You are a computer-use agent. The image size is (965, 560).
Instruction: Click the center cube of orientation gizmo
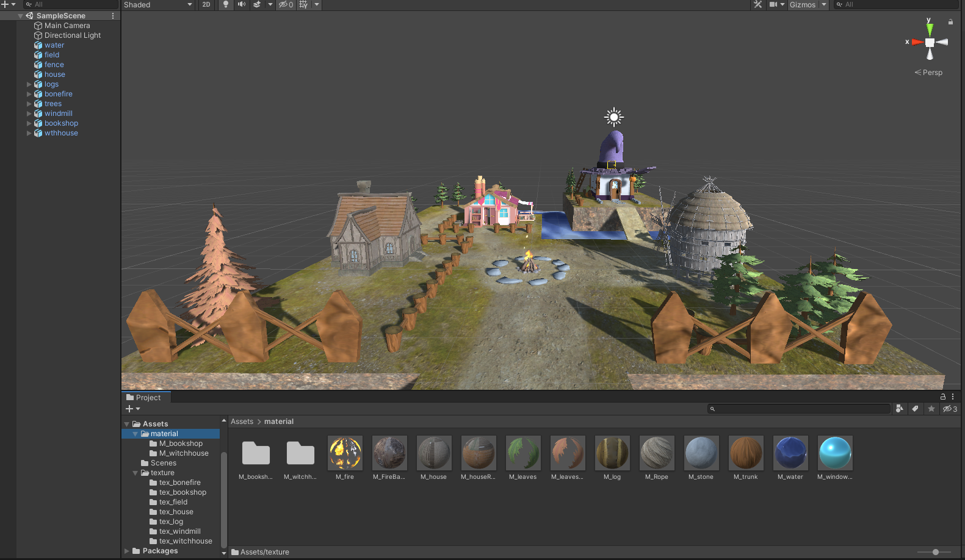click(x=930, y=43)
